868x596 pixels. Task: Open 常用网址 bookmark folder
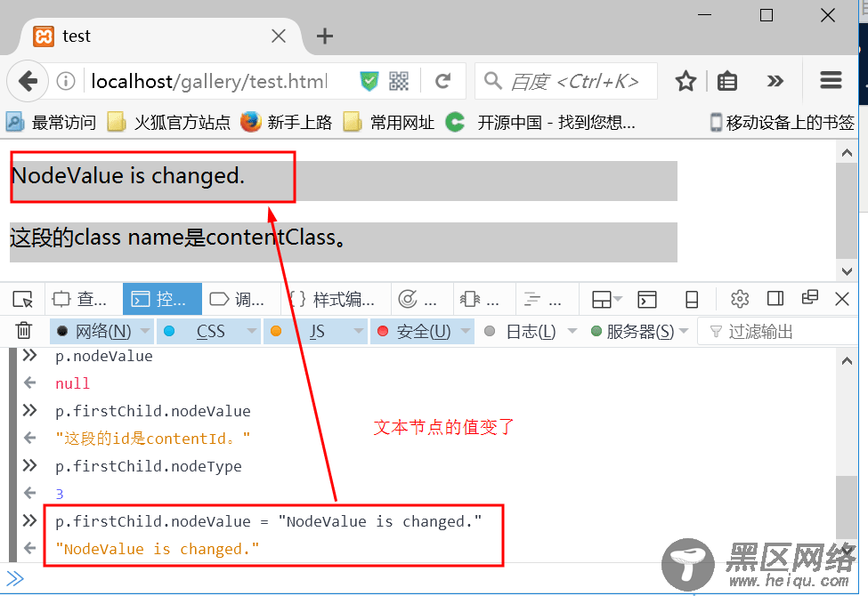(389, 122)
